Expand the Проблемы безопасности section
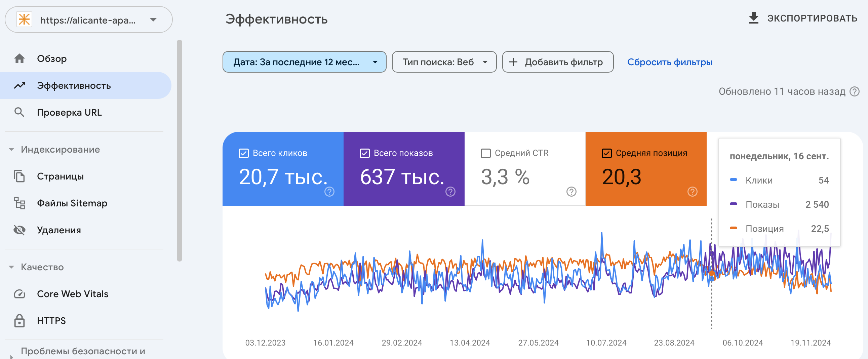Viewport: 868px width, 359px height. click(x=11, y=357)
